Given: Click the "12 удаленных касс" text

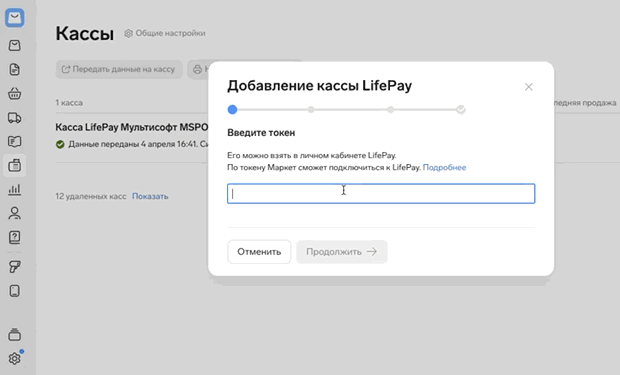Looking at the screenshot, I should coord(91,196).
